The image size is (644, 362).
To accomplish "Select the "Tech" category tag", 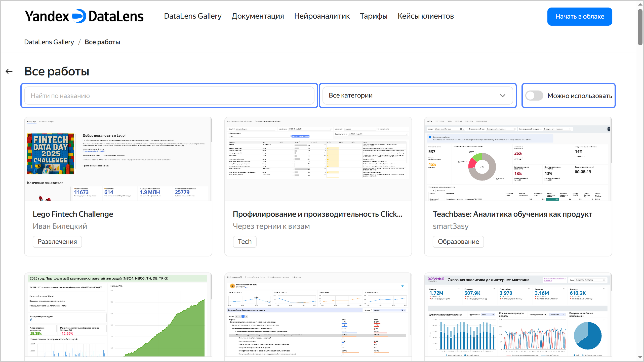I will tap(245, 242).
